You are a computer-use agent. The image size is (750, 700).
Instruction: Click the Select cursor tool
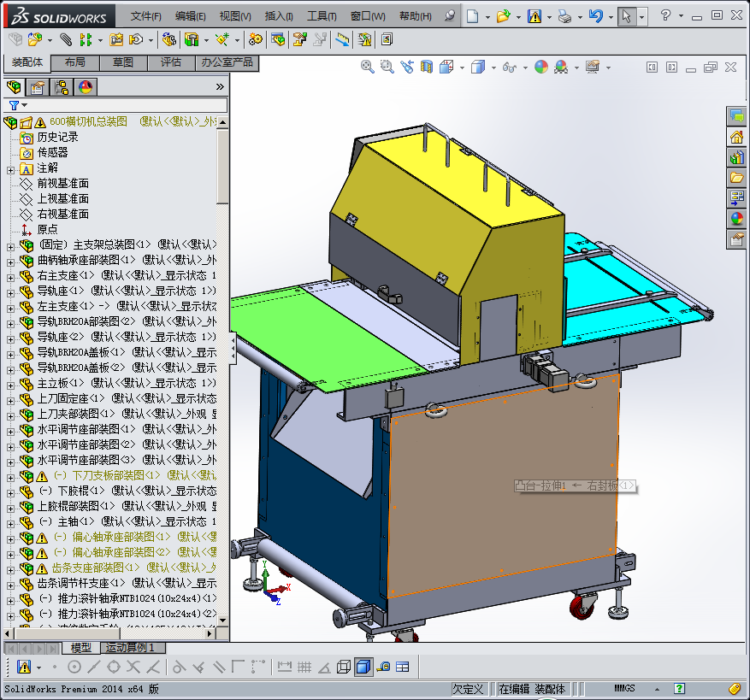626,17
